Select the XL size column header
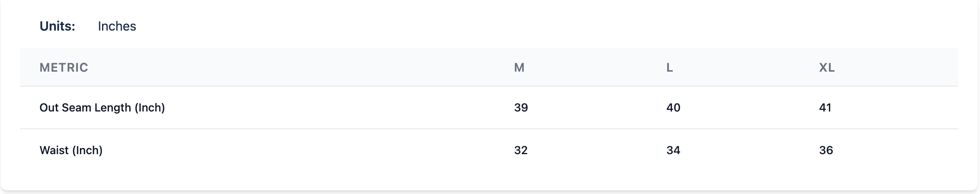Viewport: 980px width, 194px height. pos(827,67)
